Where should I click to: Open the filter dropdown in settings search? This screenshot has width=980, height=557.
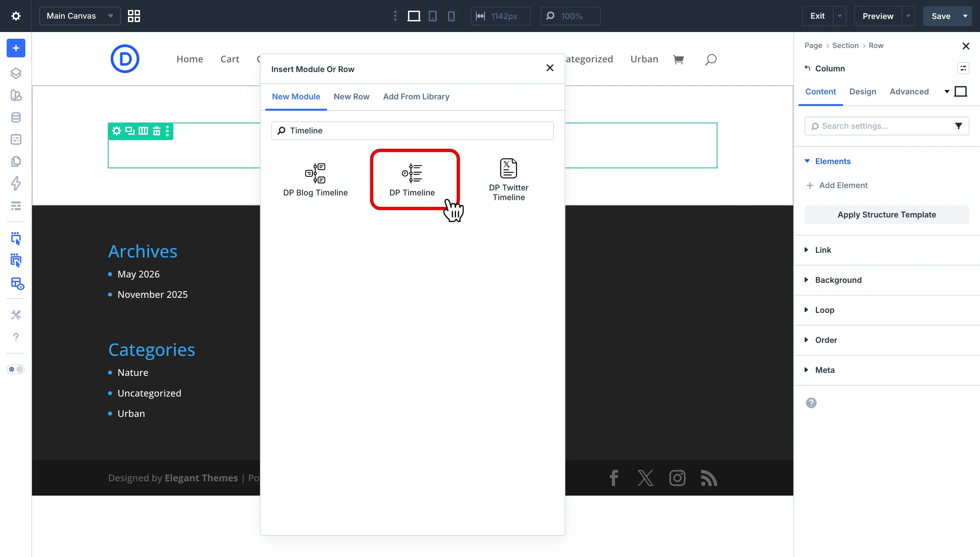tap(959, 126)
